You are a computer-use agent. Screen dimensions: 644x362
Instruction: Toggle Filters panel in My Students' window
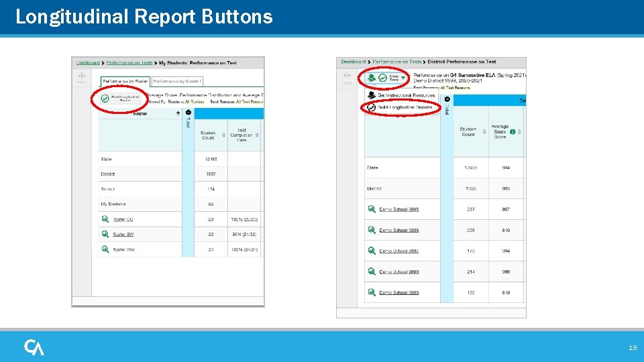[82, 78]
